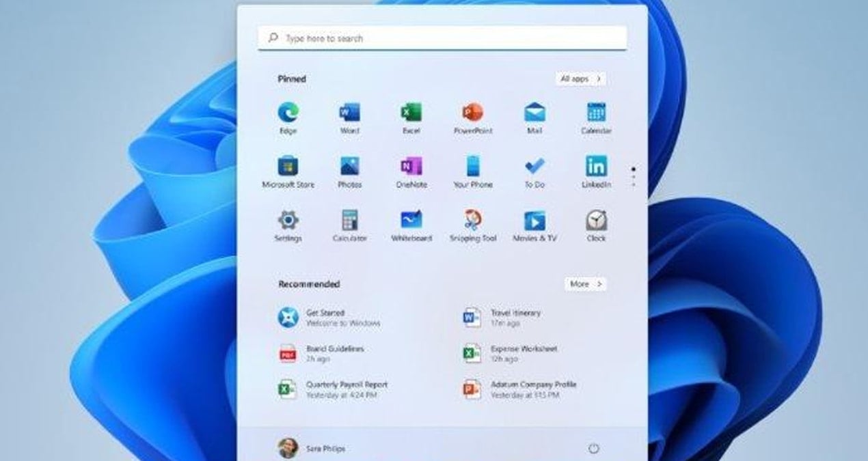Start PowerPoint

472,111
